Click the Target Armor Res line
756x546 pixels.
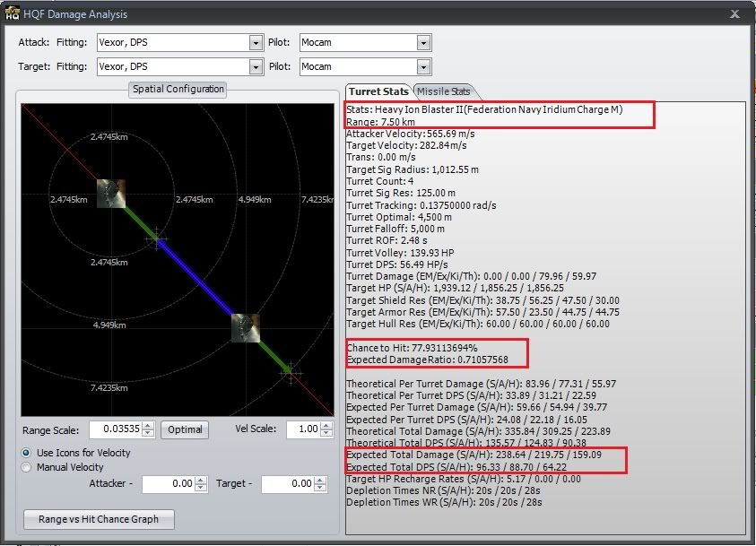tap(482, 312)
